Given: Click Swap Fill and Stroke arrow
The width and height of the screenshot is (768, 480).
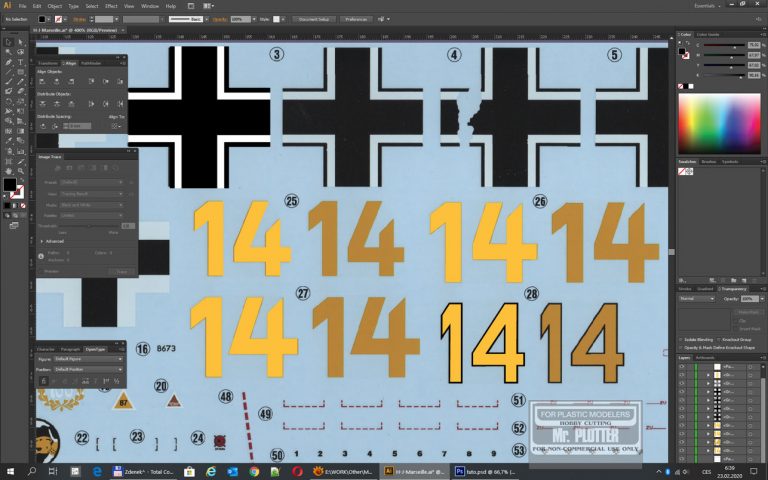Looking at the screenshot, I should (x=21, y=180).
